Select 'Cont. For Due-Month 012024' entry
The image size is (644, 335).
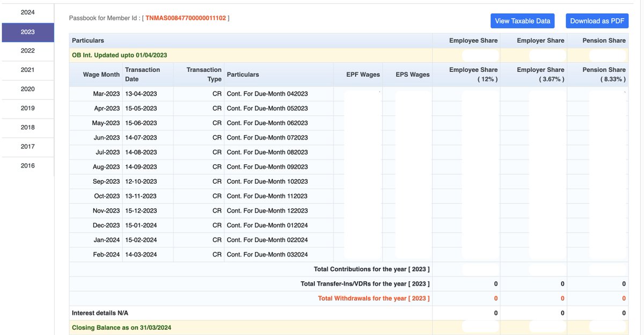coord(267,225)
